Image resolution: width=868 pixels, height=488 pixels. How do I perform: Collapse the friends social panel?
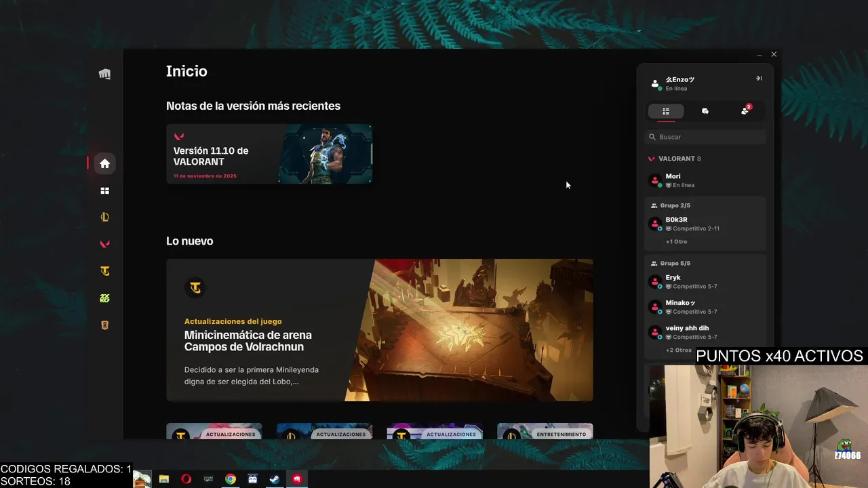(759, 78)
